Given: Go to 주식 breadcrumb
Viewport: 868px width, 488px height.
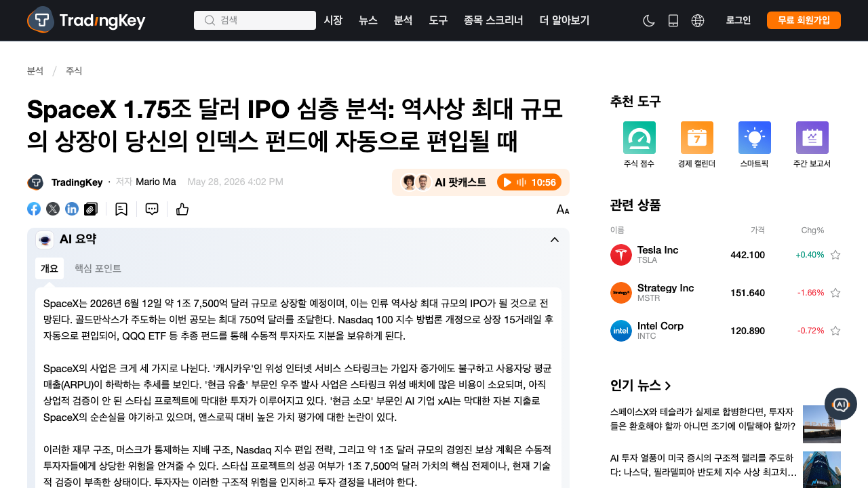Looking at the screenshot, I should click(74, 71).
